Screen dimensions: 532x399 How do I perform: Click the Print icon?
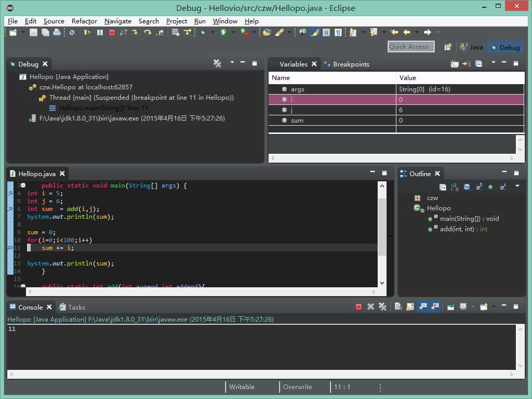57,33
